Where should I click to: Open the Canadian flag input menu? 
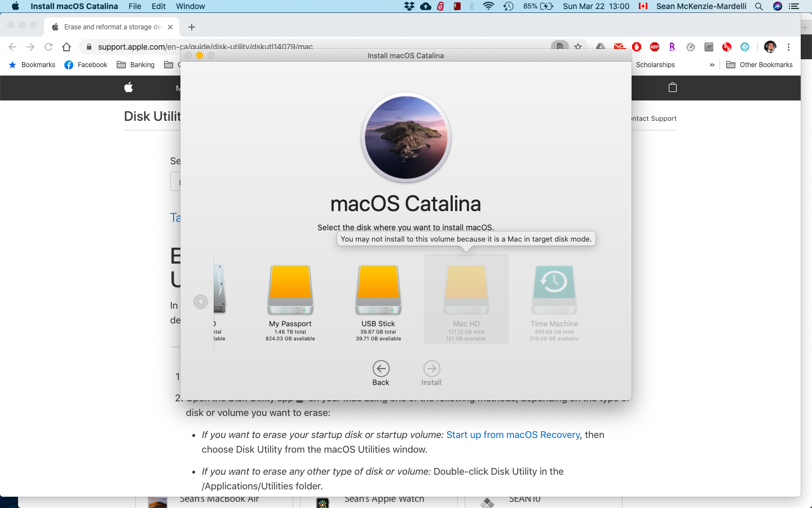tap(643, 6)
